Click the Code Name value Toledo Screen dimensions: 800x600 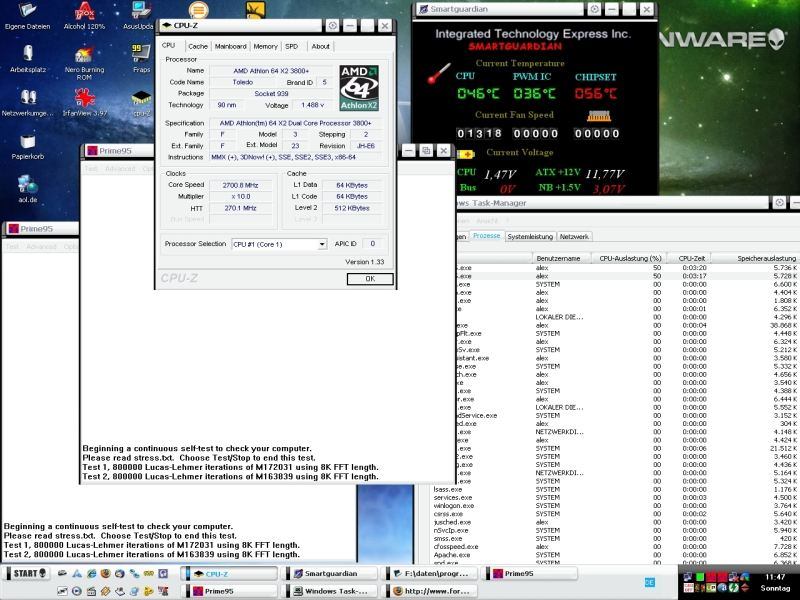click(243, 82)
